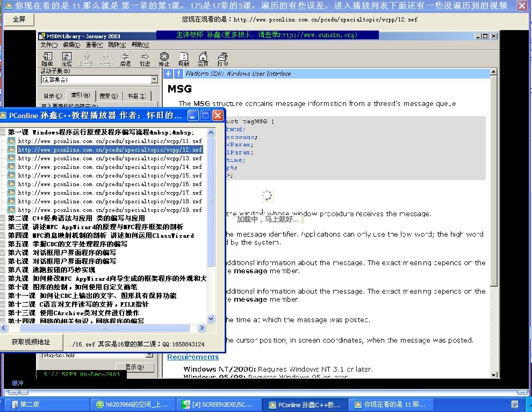The height and width of the screenshot is (412, 532).
Task: Open the 活动子集 dropdown arrow
Action: [154, 80]
